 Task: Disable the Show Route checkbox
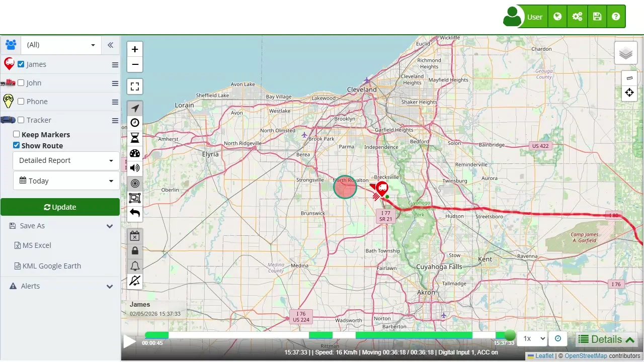pos(17,145)
